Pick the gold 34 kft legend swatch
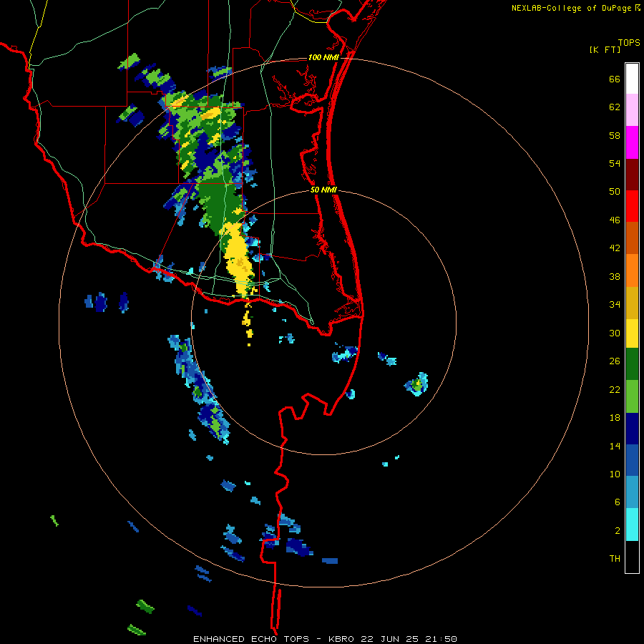This screenshot has width=644, height=644. [x=632, y=303]
